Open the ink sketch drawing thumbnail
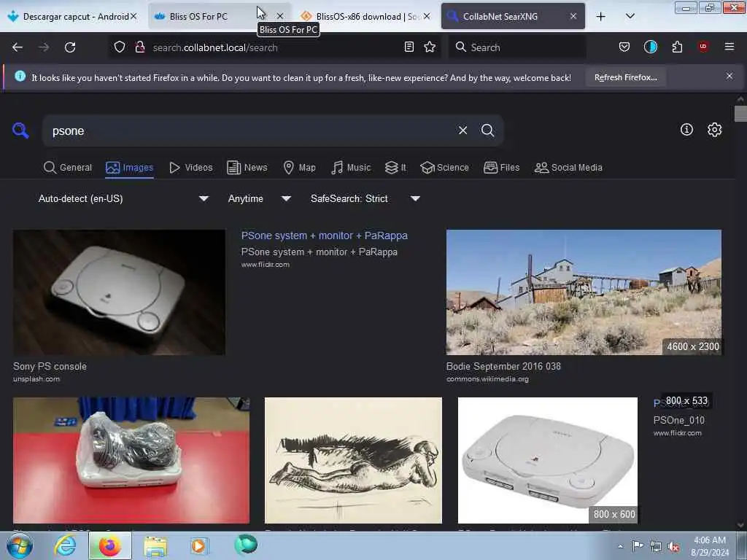747x560 pixels. coord(353,461)
